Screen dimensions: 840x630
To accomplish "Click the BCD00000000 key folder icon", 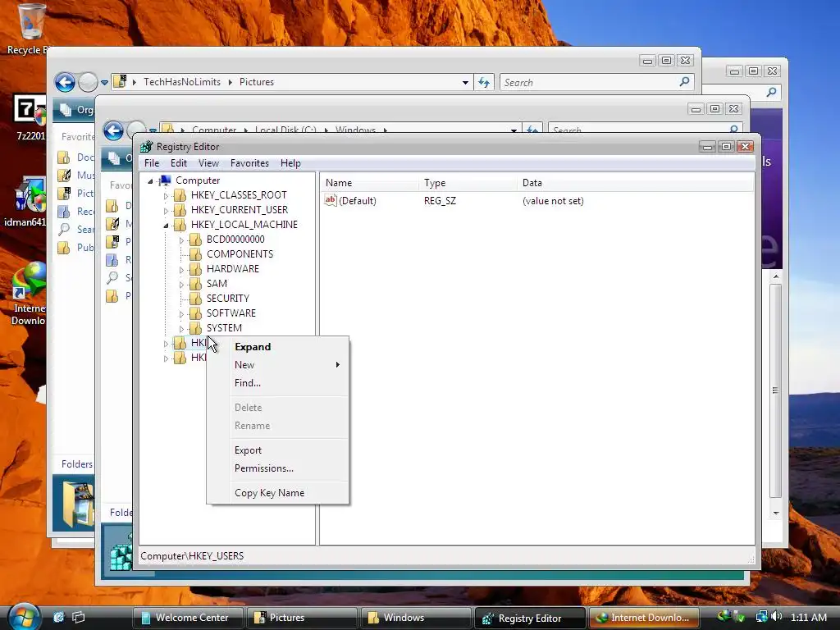I will (x=195, y=240).
